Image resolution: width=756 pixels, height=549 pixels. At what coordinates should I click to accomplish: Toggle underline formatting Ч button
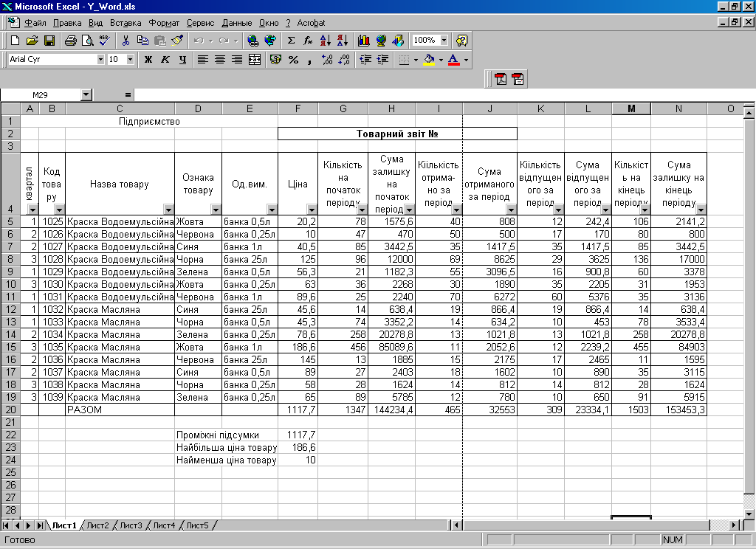click(x=182, y=60)
